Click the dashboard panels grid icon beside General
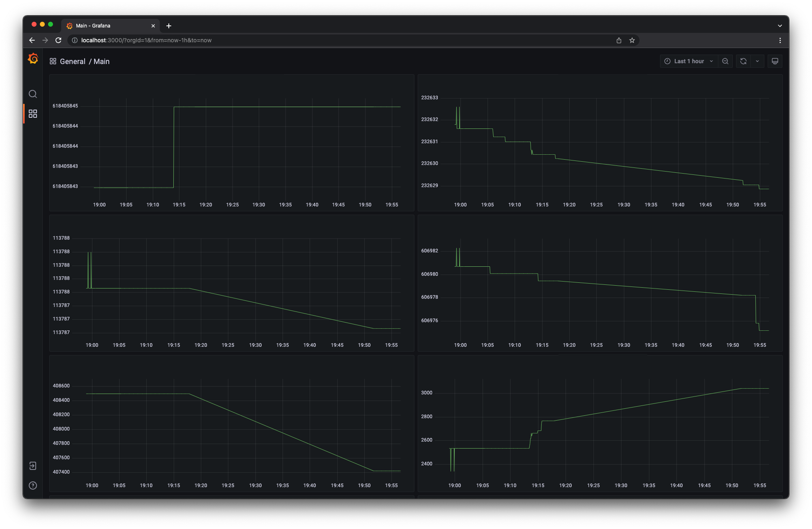The width and height of the screenshot is (812, 529). coord(53,61)
